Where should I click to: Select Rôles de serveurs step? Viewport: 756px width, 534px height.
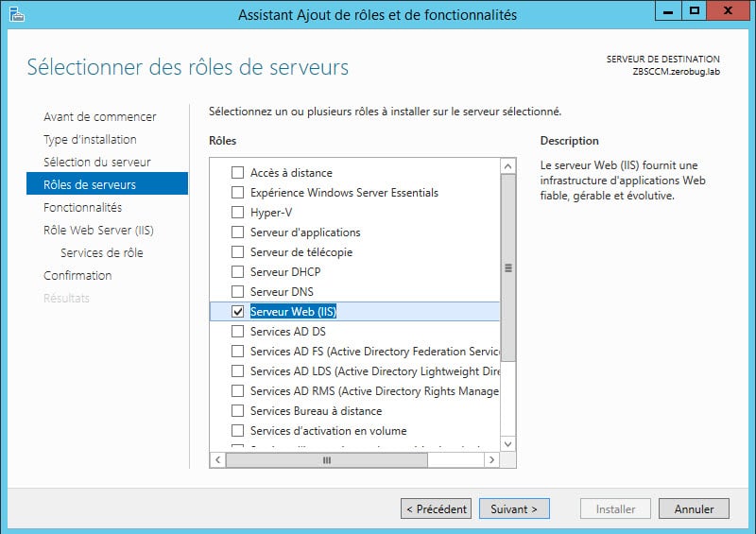[x=107, y=183]
